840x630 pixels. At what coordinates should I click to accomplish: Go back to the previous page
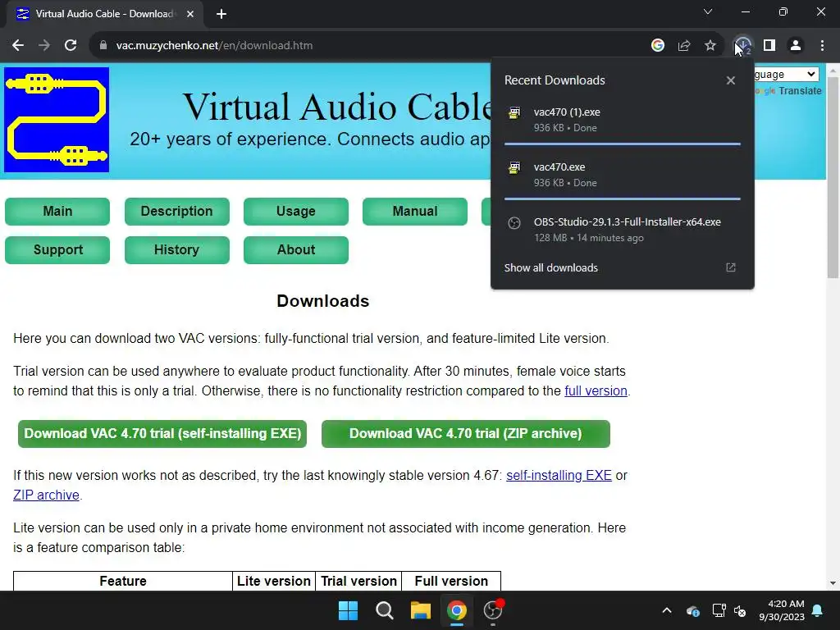18,46
